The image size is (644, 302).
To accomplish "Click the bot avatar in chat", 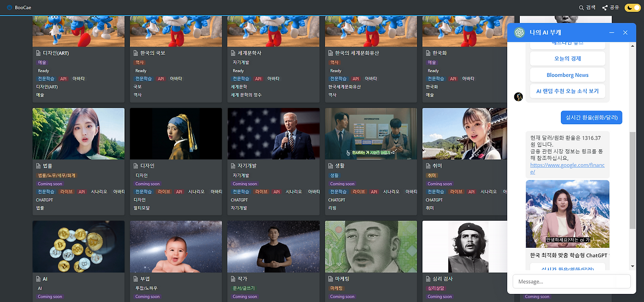I will click(x=518, y=96).
